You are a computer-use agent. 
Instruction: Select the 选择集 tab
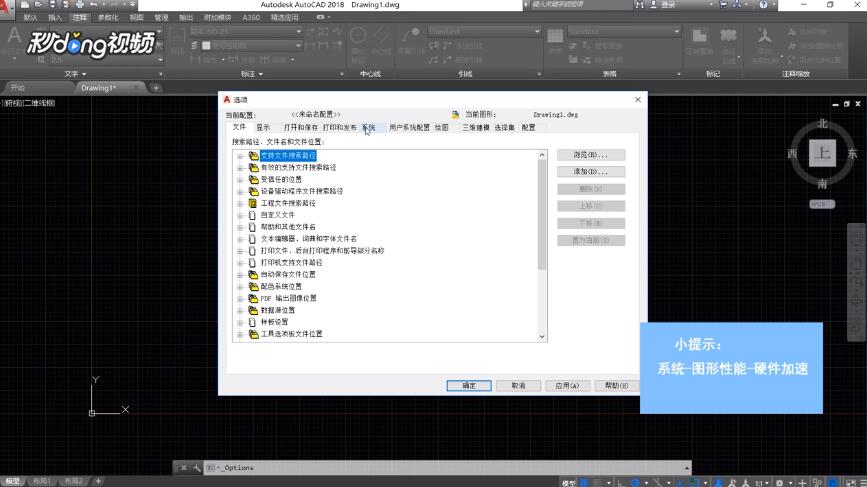[504, 128]
